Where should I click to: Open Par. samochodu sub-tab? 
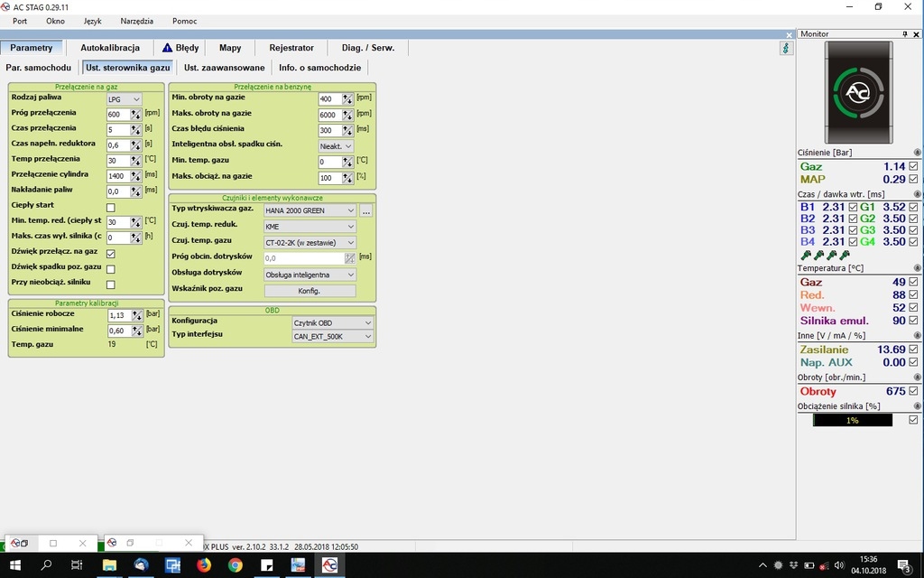(38, 67)
